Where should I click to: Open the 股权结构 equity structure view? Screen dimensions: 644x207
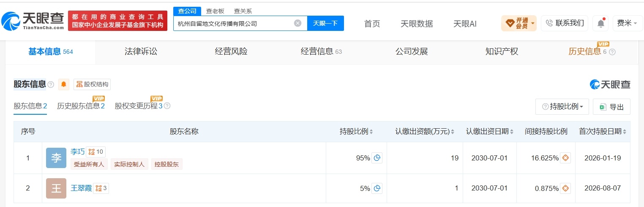(x=92, y=84)
